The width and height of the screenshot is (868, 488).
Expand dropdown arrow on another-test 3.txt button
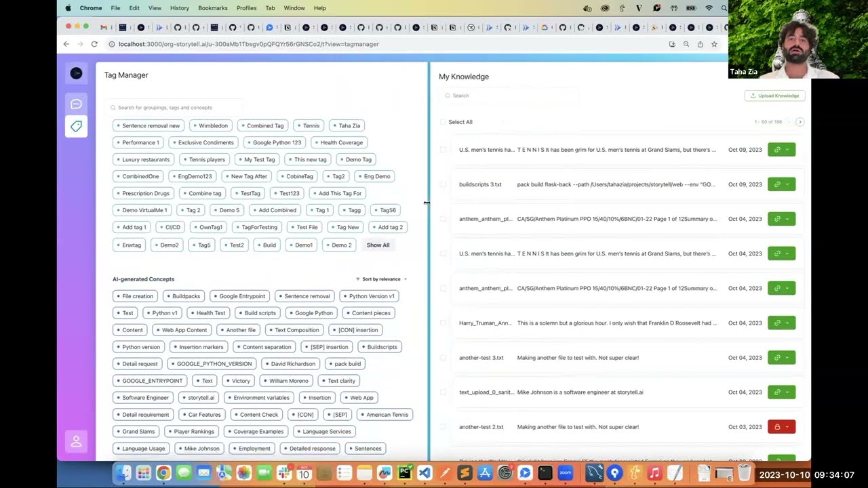[x=787, y=358]
